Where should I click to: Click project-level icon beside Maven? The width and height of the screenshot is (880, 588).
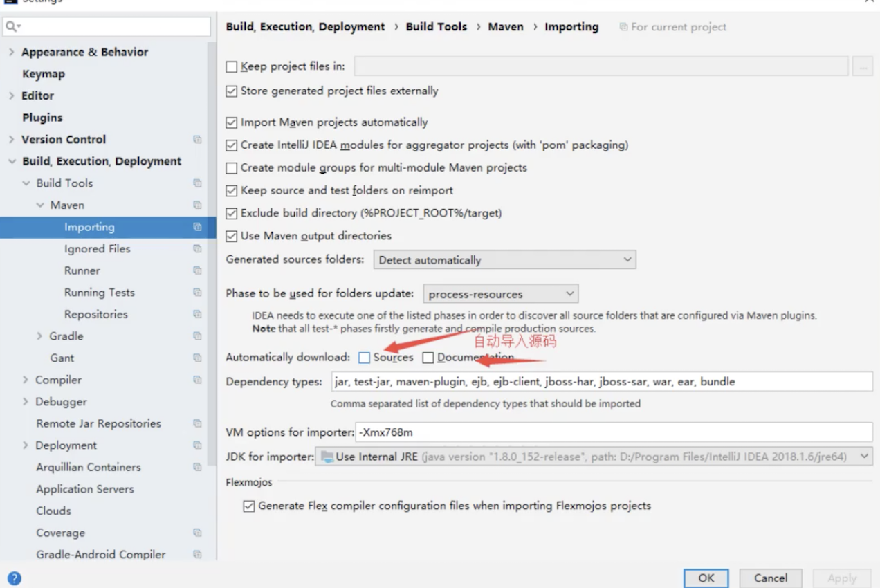pyautogui.click(x=197, y=205)
